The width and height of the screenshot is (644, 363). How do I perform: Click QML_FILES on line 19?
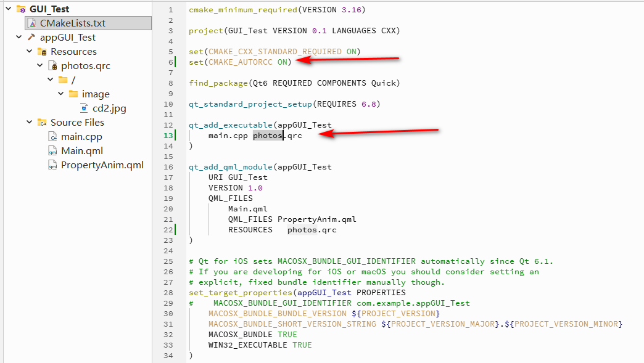coord(231,198)
